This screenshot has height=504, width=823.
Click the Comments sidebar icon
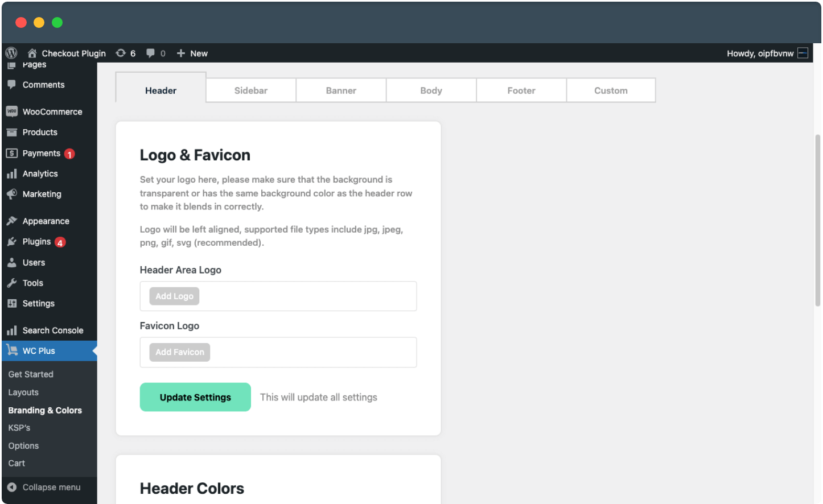click(11, 84)
